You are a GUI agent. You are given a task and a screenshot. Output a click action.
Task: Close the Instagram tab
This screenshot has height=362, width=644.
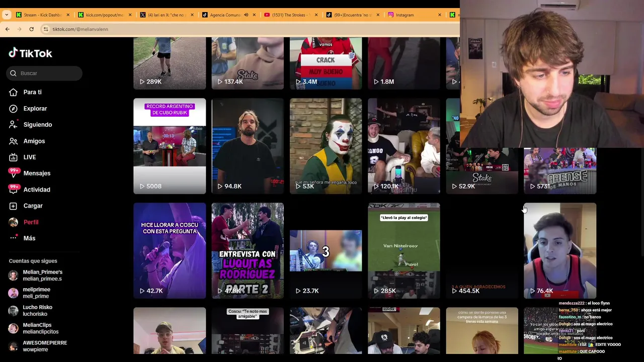point(439,15)
